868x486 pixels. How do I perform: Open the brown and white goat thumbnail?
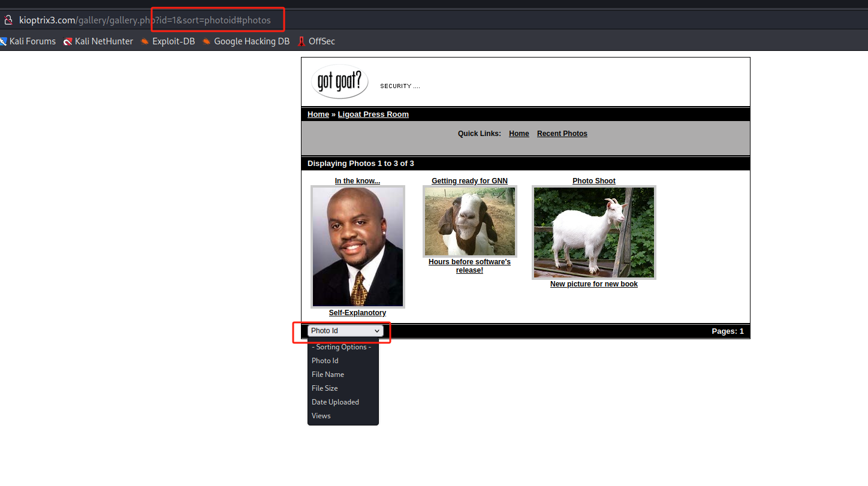(x=470, y=222)
